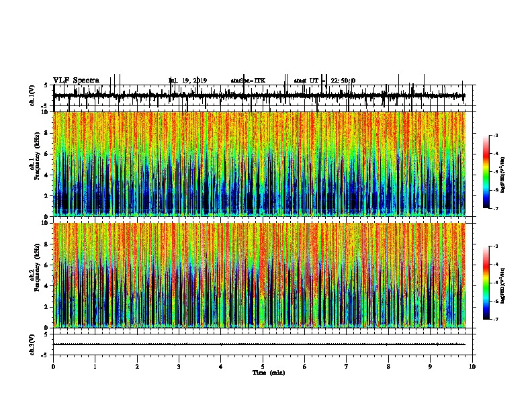Screen dimensions: 532x411
Task: Click the ch.1 voltage waveform trace
Action: click(x=259, y=96)
